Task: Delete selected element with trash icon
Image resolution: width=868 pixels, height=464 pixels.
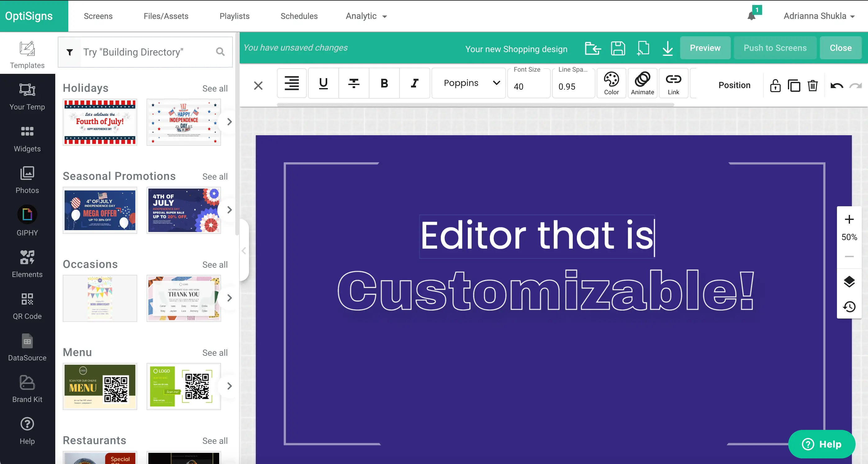Action: coord(812,86)
